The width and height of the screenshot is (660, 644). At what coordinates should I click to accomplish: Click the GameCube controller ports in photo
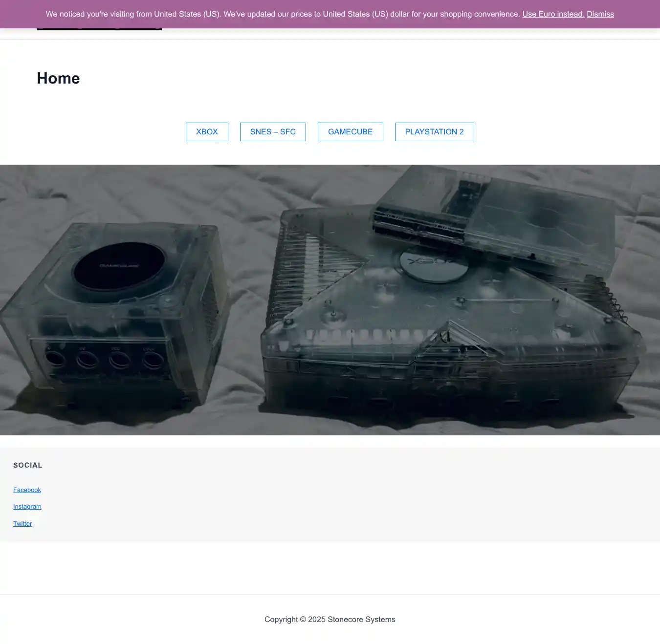click(x=104, y=360)
